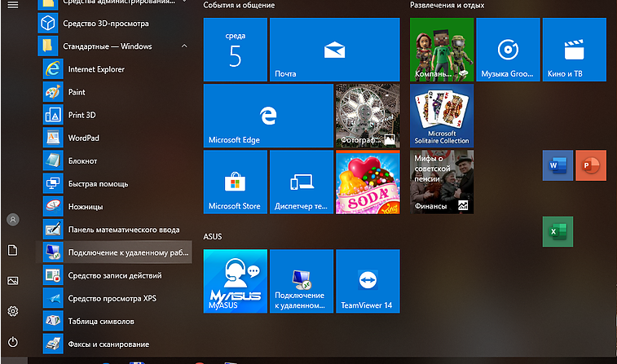Open Финансы news tile
The width and height of the screenshot is (617, 364).
[x=442, y=182]
